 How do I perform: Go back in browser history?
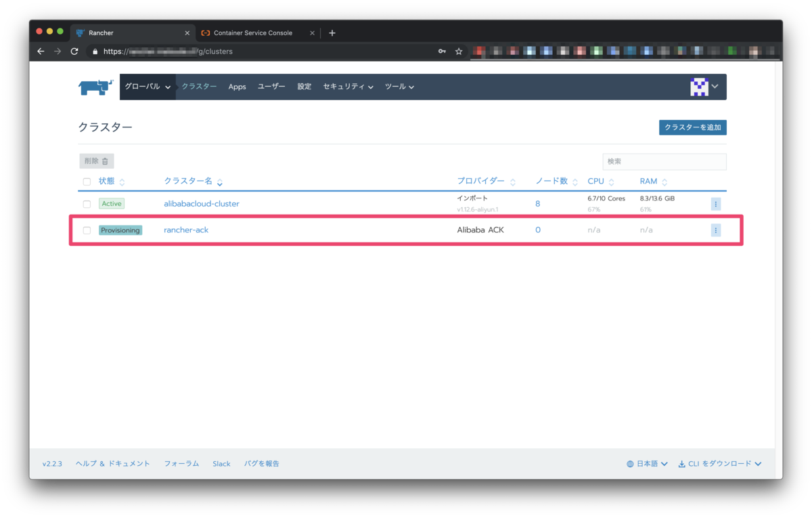click(x=41, y=51)
